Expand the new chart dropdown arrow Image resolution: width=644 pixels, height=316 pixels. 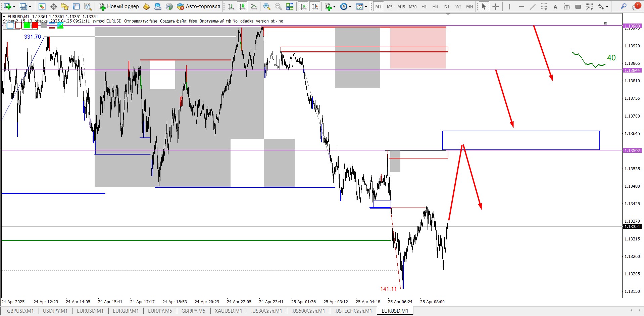[14, 6]
